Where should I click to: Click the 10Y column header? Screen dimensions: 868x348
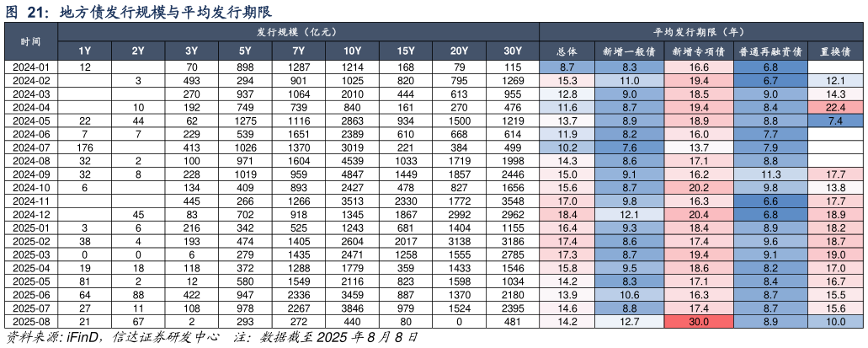point(352,51)
